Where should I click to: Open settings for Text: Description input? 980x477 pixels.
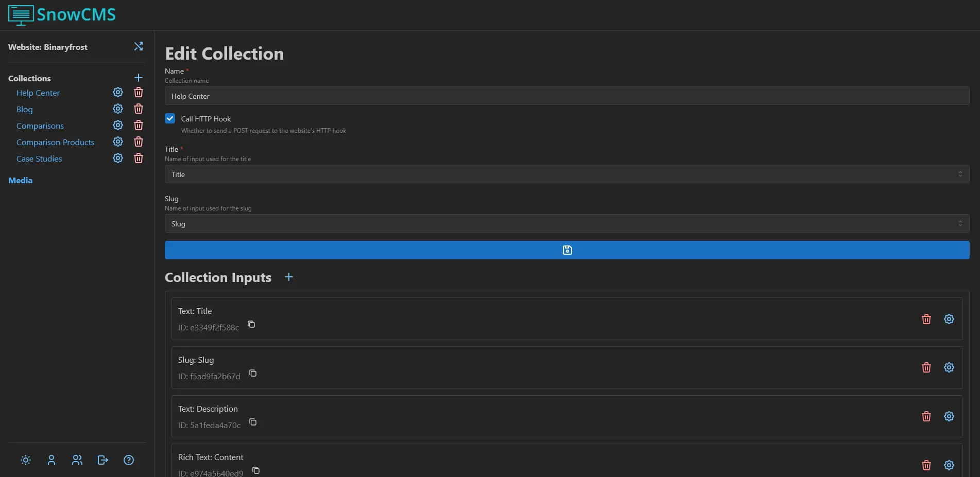[949, 416]
